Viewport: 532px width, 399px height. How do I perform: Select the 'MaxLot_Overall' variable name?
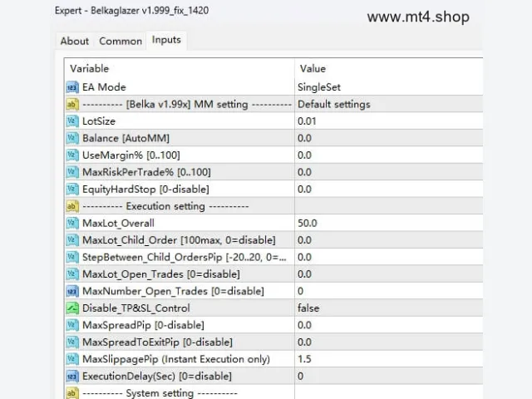[118, 223]
